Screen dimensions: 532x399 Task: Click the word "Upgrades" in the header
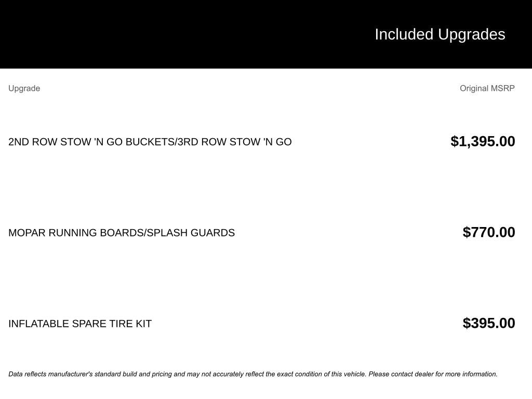point(471,34)
